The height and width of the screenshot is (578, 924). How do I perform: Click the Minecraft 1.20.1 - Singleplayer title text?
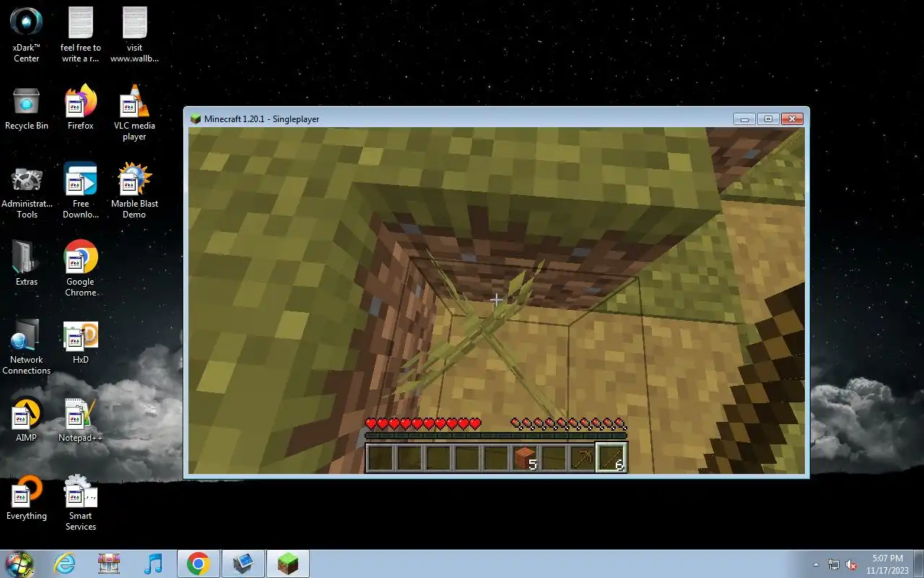[x=261, y=119]
